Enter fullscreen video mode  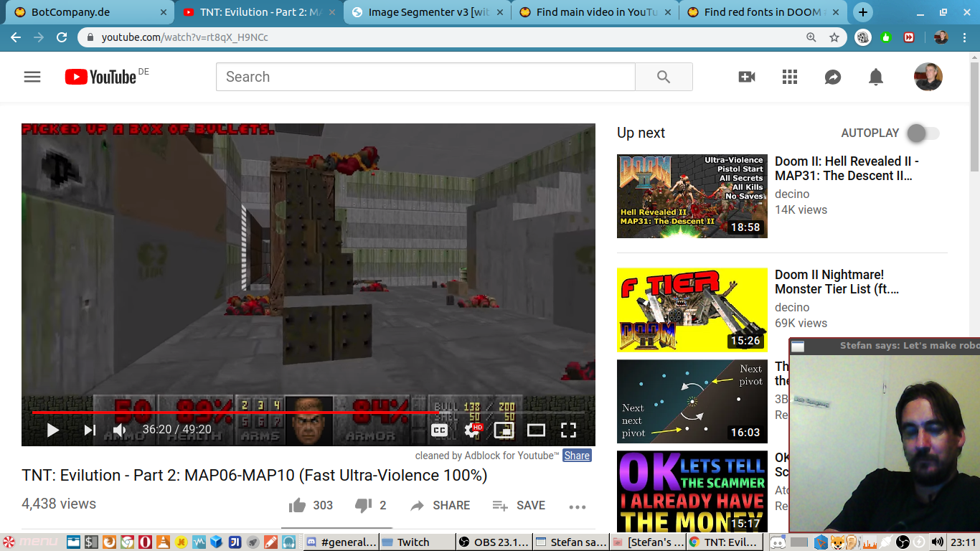568,430
